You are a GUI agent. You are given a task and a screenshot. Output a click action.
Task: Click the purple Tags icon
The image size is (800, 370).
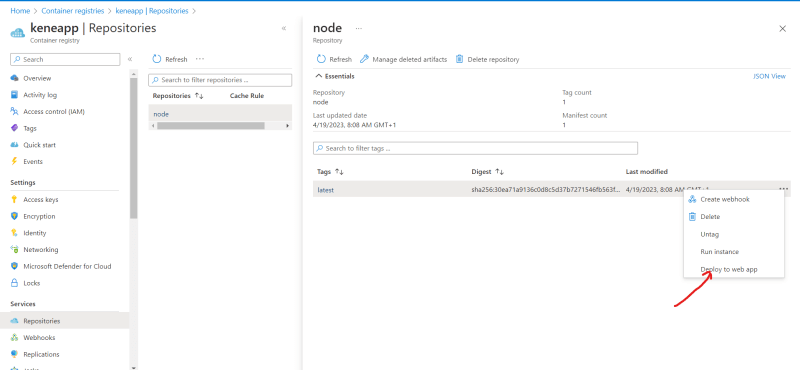pyautogui.click(x=14, y=128)
